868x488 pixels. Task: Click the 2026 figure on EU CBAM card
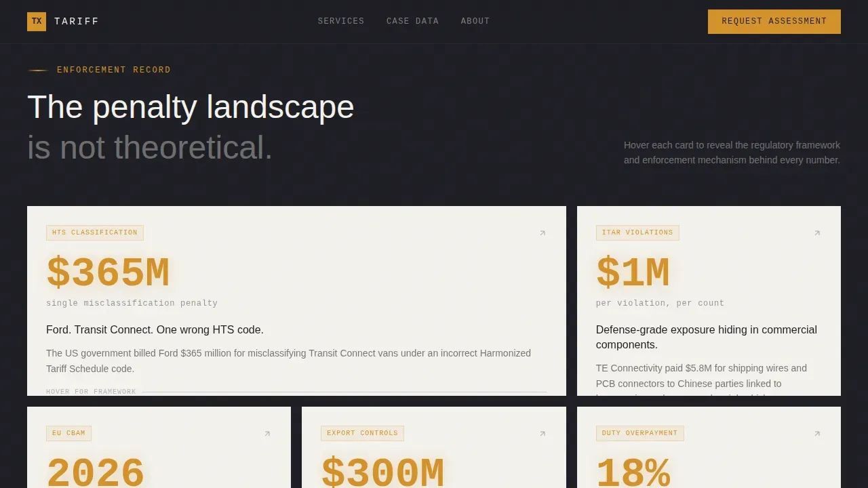(x=96, y=472)
